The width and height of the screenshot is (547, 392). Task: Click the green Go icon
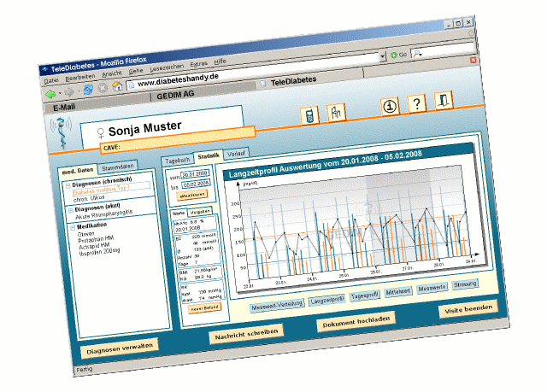coord(393,56)
